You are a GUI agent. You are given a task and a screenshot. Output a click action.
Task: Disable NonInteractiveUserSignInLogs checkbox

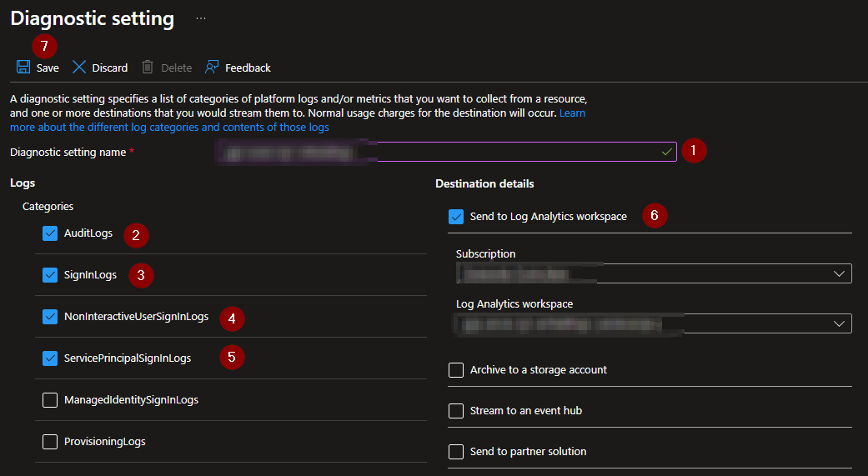tap(50, 317)
